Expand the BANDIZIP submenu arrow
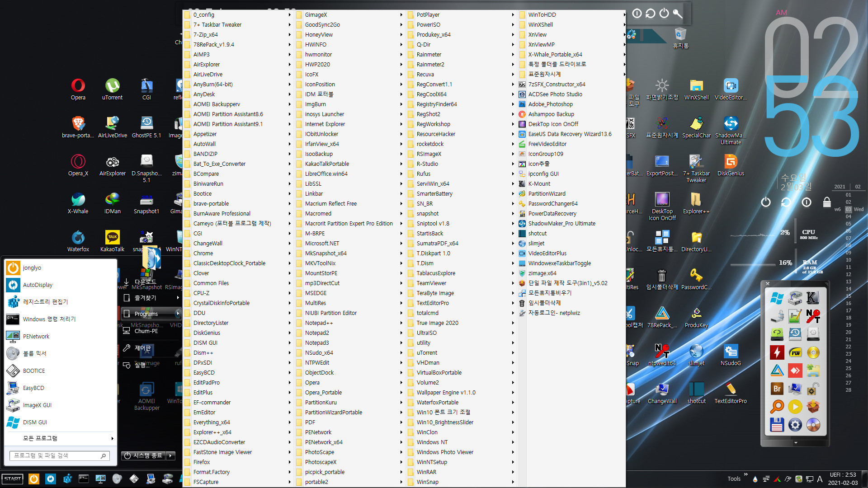Screen dimensions: 868x488 [x=289, y=154]
